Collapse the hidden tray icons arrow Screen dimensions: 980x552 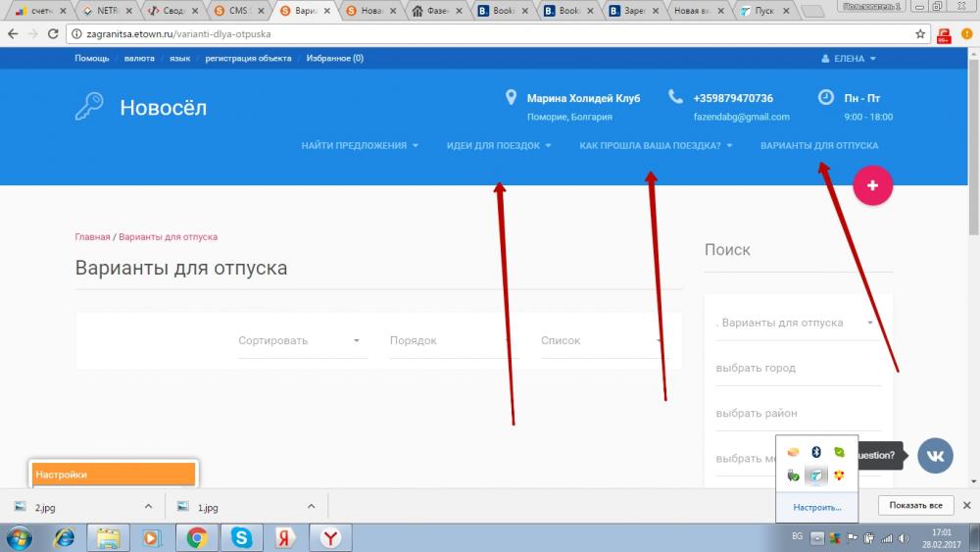817,537
